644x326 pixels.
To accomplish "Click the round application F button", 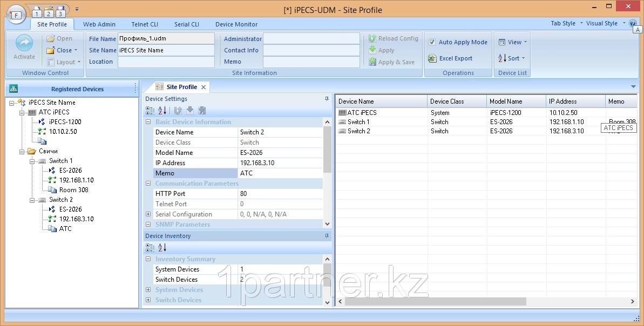I will [x=16, y=15].
